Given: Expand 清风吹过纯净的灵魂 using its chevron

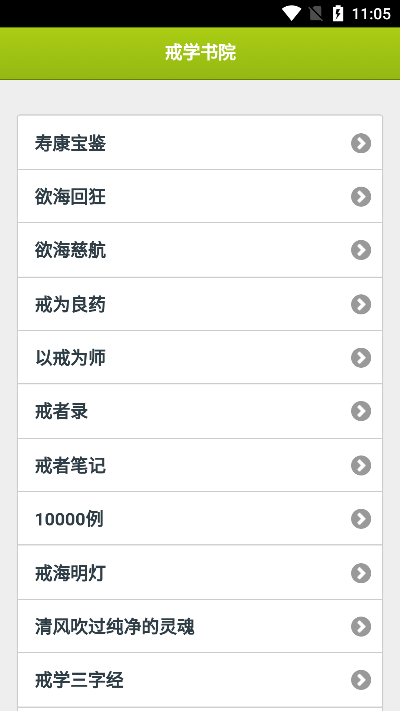Looking at the screenshot, I should pos(361,627).
